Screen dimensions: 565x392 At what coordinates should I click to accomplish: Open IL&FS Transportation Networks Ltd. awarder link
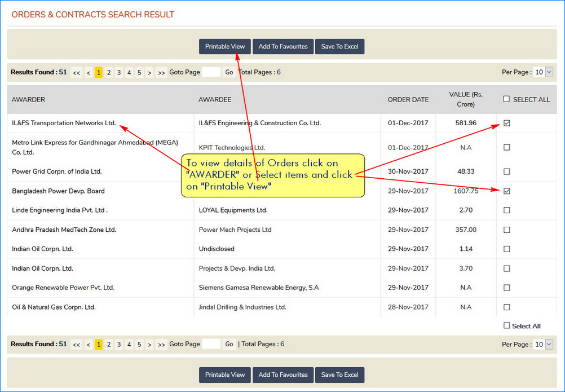pyautogui.click(x=64, y=123)
